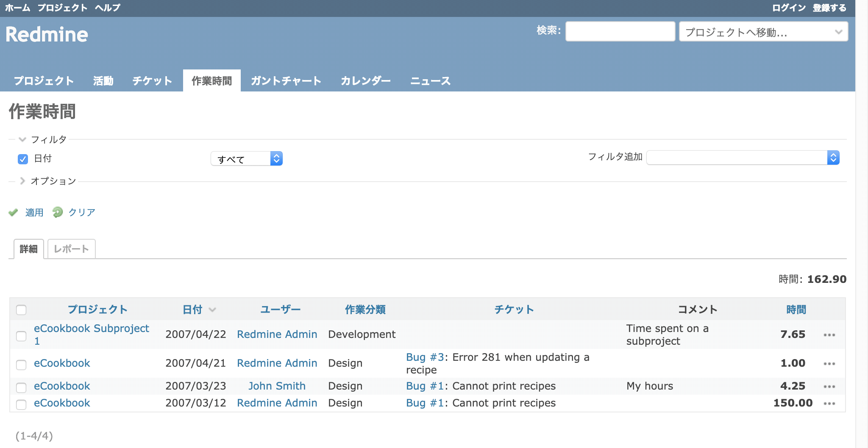Screen dimensions: 868x448
Task: Open the フィルタ追加 dropdown
Action: coord(743,158)
